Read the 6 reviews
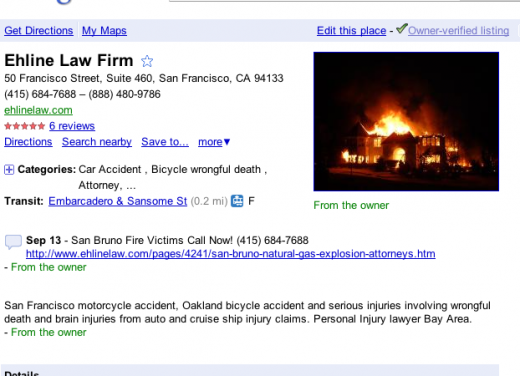The width and height of the screenshot is (520, 376). pyautogui.click(x=72, y=126)
